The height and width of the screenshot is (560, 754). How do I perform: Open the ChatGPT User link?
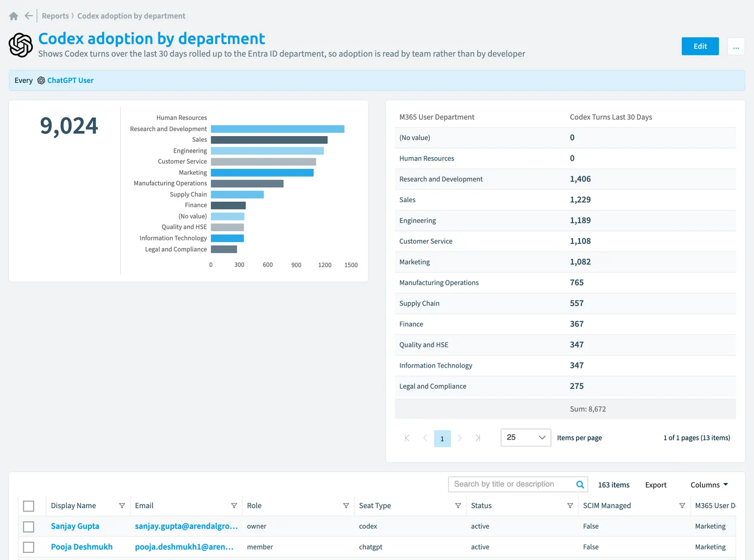pyautogui.click(x=70, y=81)
